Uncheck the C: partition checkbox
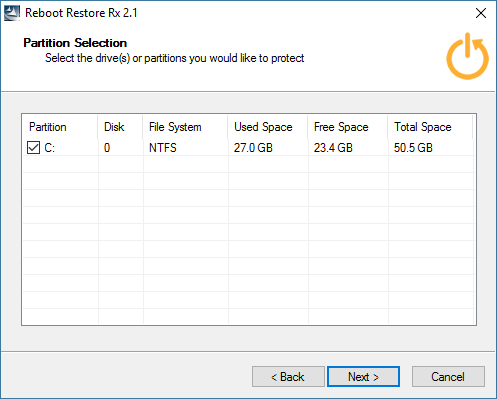 coord(33,147)
